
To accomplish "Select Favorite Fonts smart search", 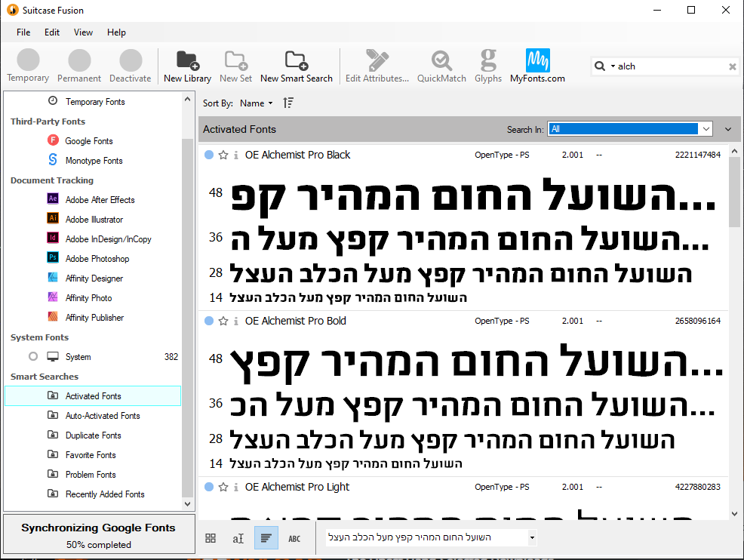I will (x=93, y=454).
